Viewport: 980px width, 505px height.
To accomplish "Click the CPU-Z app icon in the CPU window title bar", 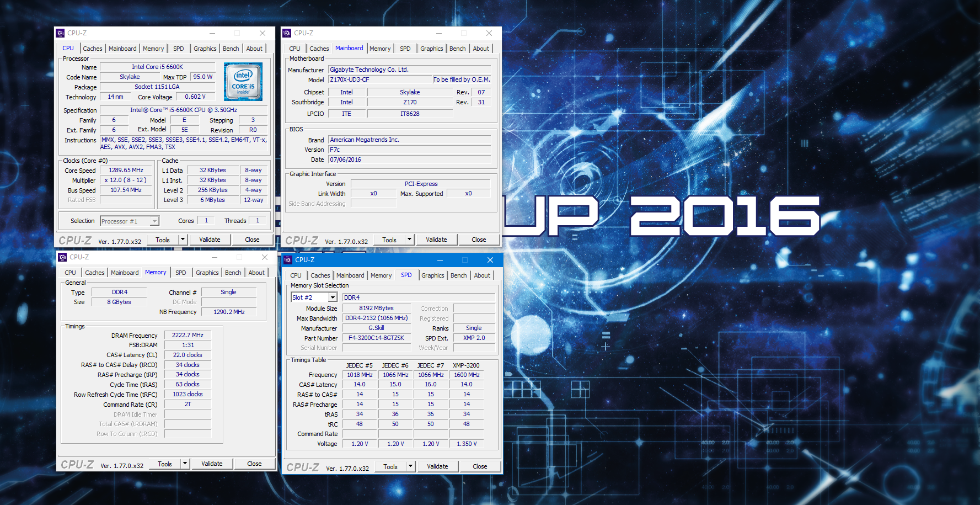I will tap(61, 33).
